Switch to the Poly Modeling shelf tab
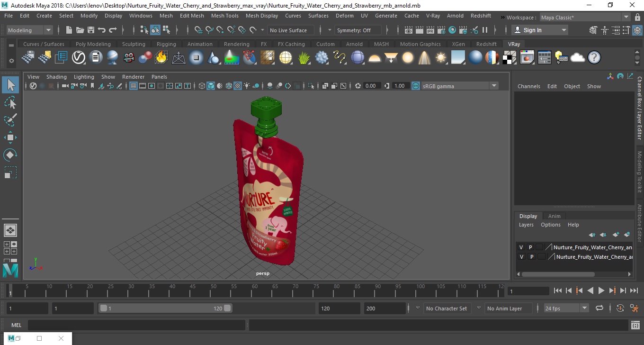This screenshot has width=644, height=345. (x=93, y=44)
